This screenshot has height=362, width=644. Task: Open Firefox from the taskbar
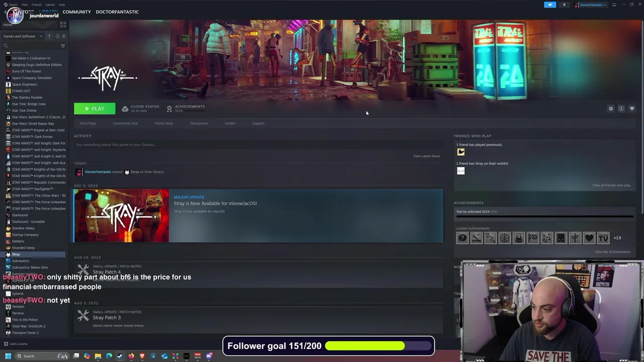tap(131, 356)
